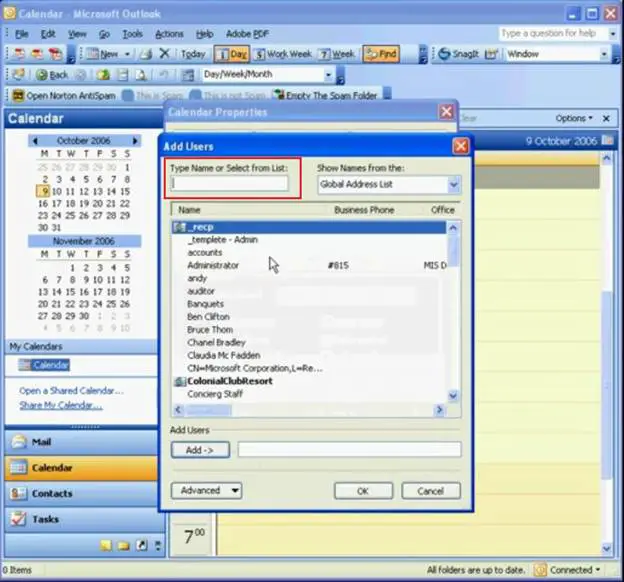
Task: Click Empty The Spam Folder button
Action: click(325, 96)
